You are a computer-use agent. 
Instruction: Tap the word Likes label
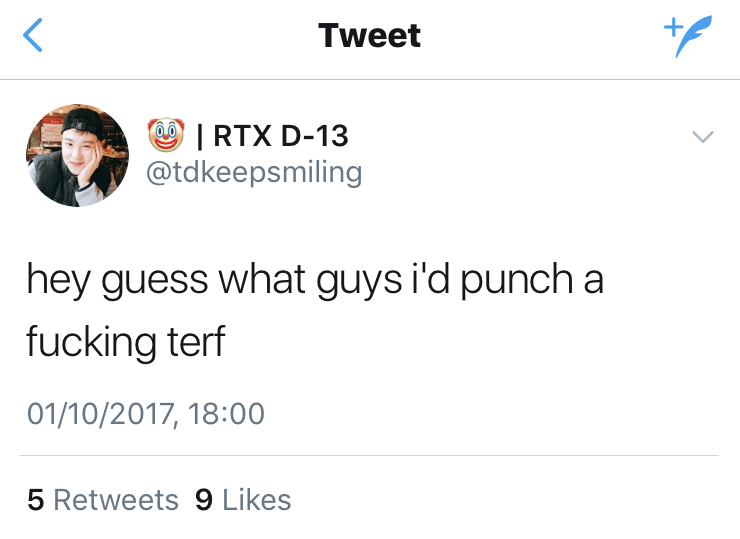point(257,499)
